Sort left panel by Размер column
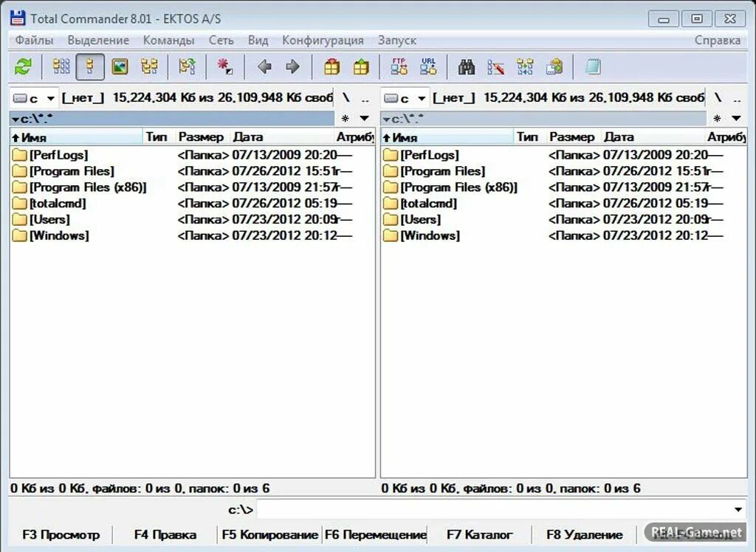 (x=201, y=137)
